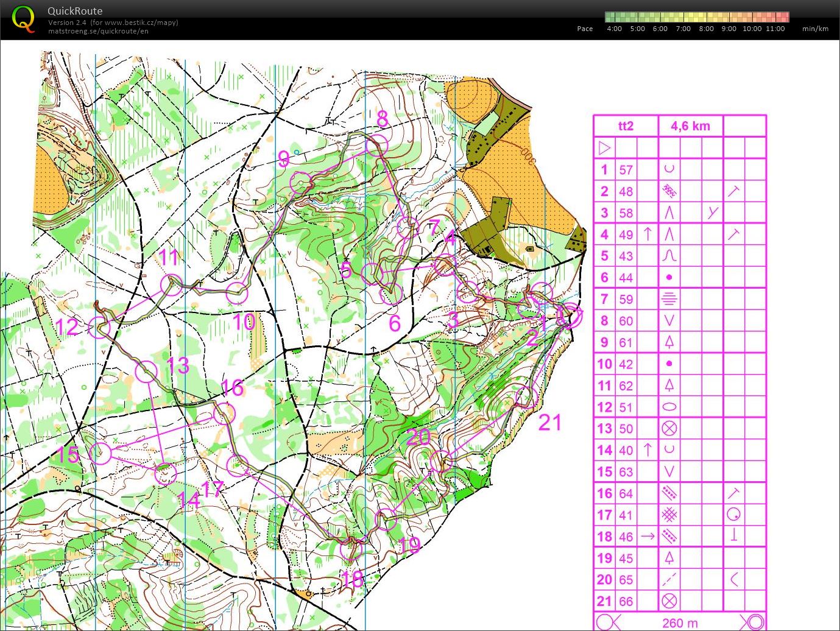The image size is (840, 631).
Task: Click the start triangle in the control sheet
Action: point(604,148)
